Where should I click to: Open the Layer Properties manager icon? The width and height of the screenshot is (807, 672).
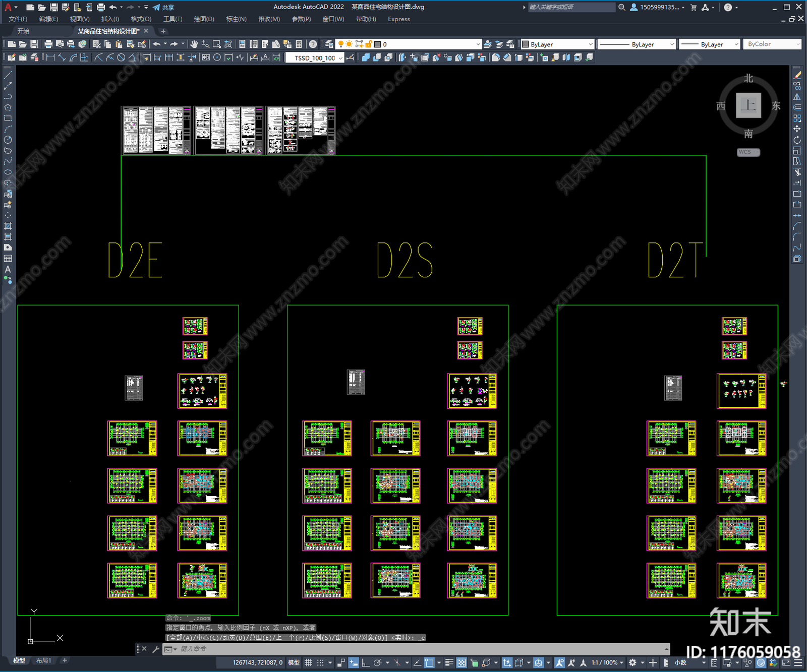click(x=329, y=44)
